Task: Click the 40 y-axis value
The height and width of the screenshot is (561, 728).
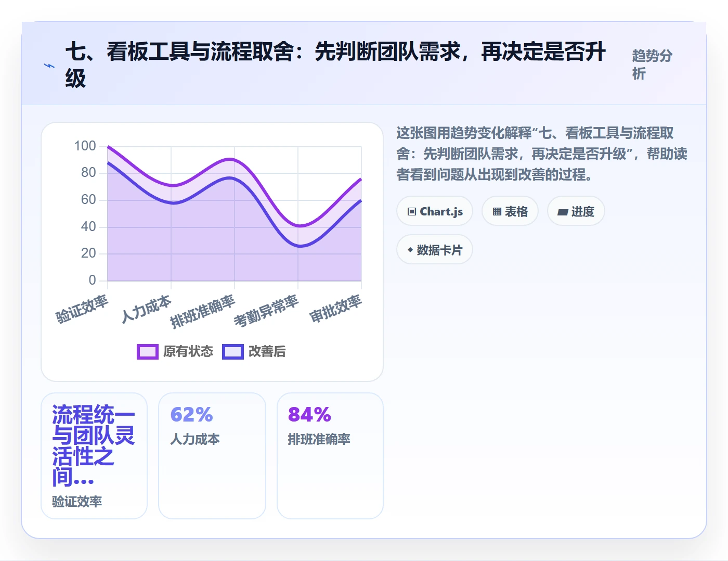Action: pyautogui.click(x=88, y=226)
